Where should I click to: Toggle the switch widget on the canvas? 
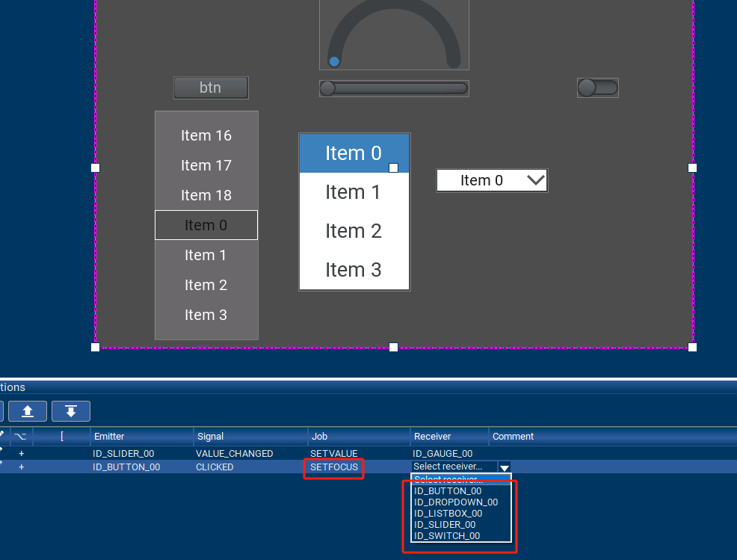click(x=597, y=88)
